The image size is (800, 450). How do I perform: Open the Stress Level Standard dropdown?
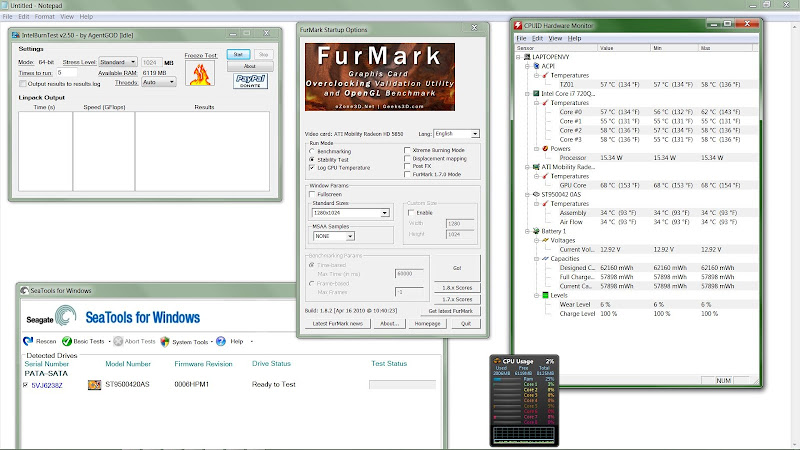click(117, 62)
